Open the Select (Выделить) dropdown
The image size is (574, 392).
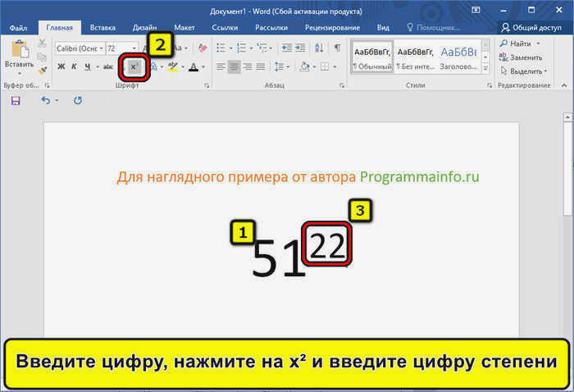click(x=523, y=71)
